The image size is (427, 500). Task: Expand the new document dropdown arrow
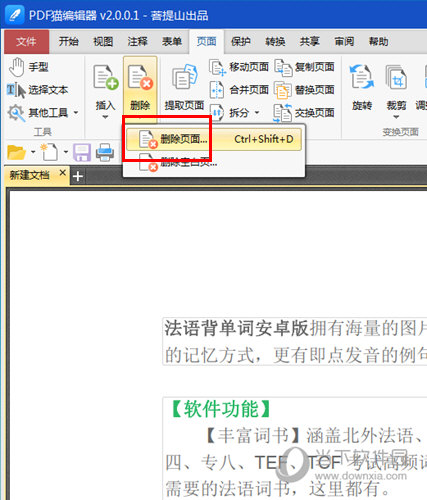click(66, 152)
